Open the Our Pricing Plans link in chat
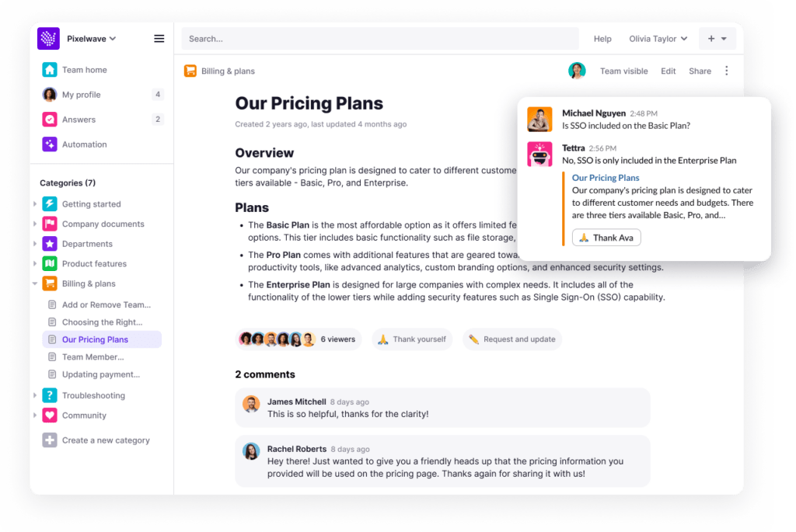The width and height of the screenshot is (796, 532). (x=605, y=178)
